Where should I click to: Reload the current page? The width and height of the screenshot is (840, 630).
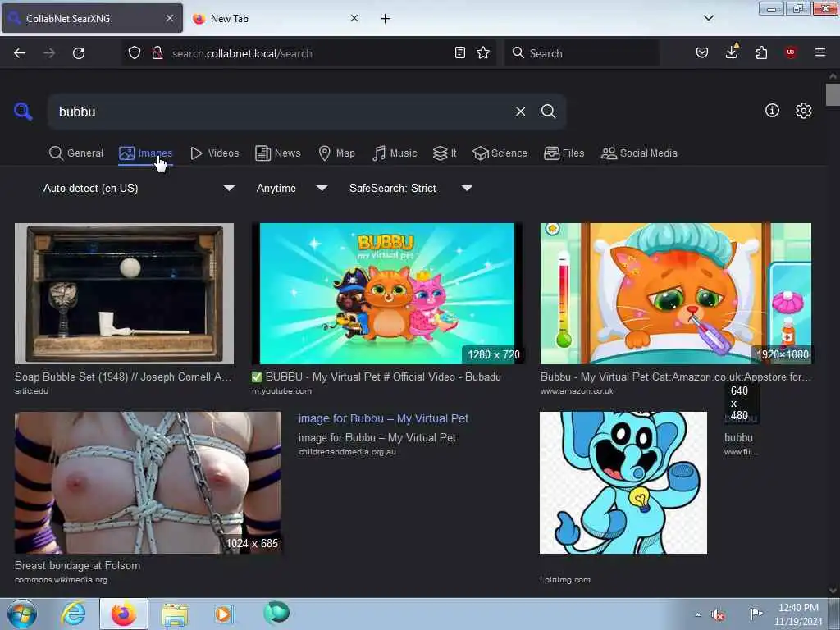tap(79, 53)
